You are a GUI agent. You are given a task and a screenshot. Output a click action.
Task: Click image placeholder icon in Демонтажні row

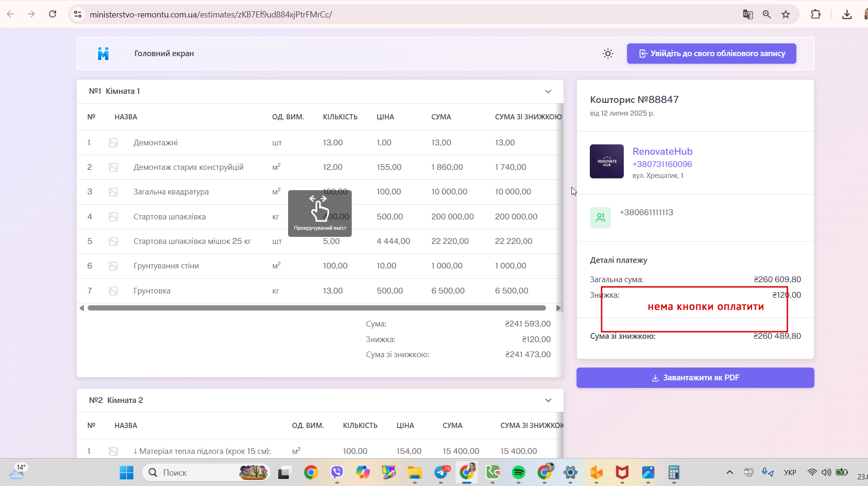(x=114, y=142)
